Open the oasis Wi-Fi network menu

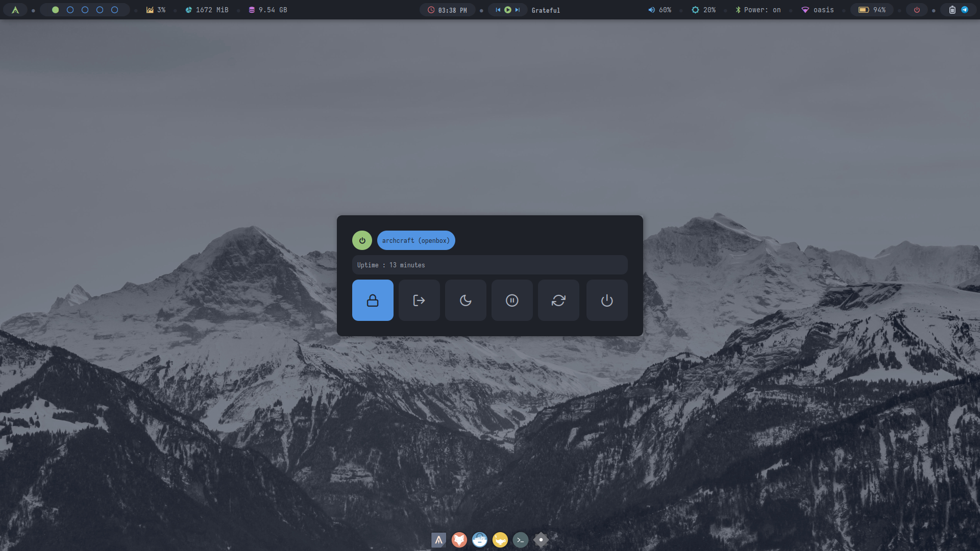click(817, 10)
